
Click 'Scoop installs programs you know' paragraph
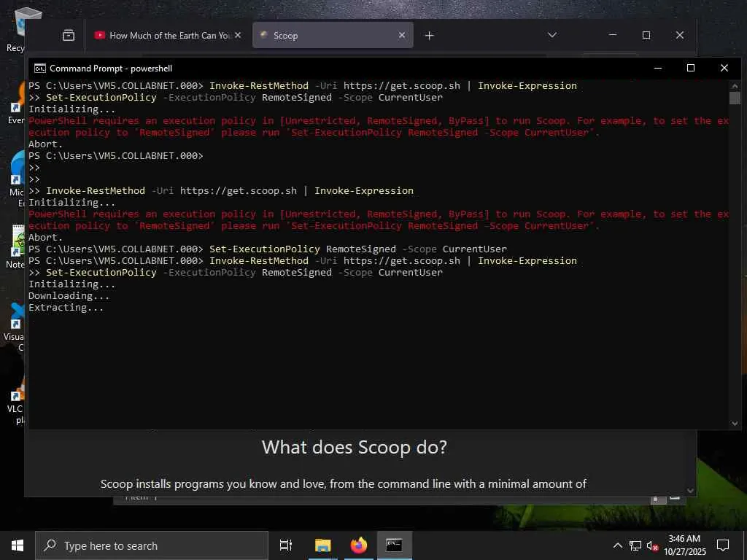point(343,484)
